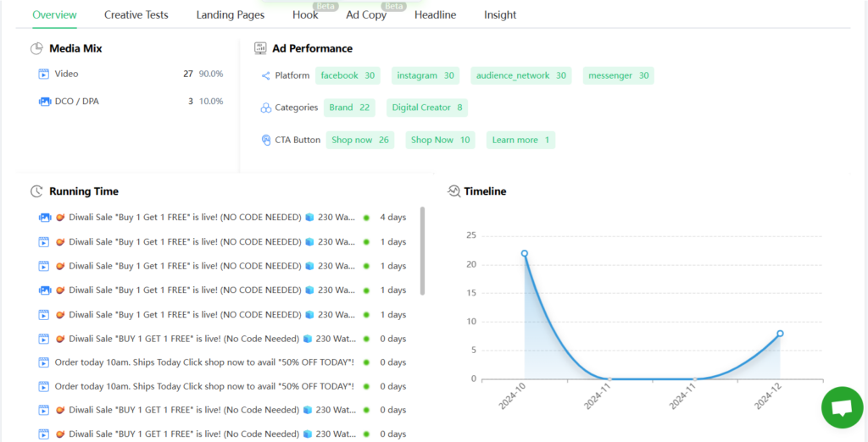Click the DCO / DPA icon in Media Mix
This screenshot has width=868, height=442.
[x=44, y=102]
